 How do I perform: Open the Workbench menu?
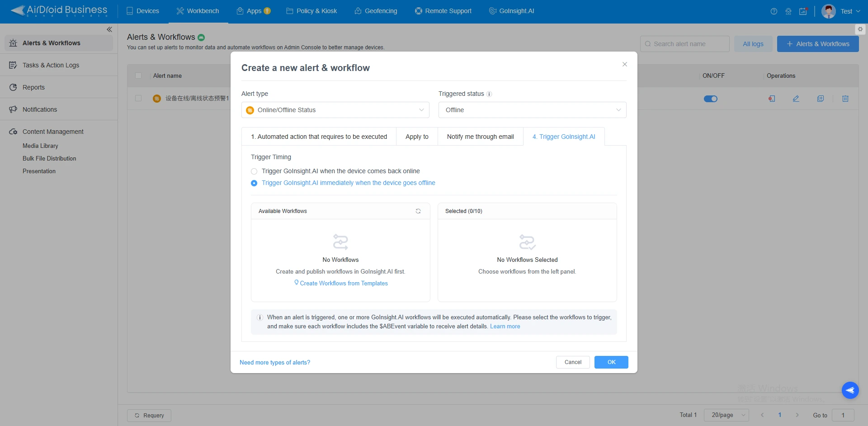198,11
